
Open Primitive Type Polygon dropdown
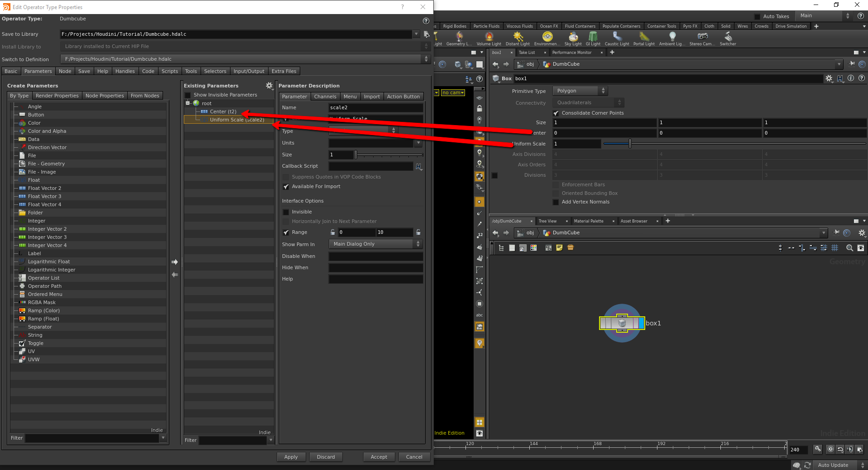point(580,91)
